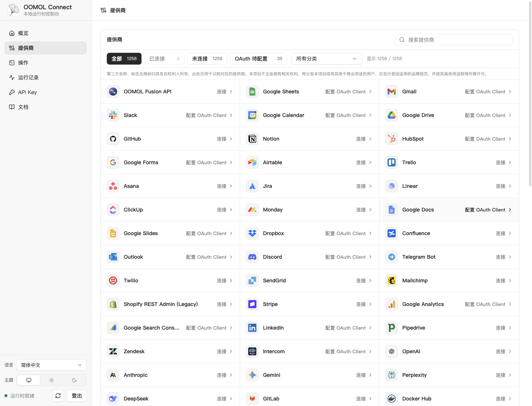Click the Discord icon
The height and width of the screenshot is (406, 532).
point(252,257)
